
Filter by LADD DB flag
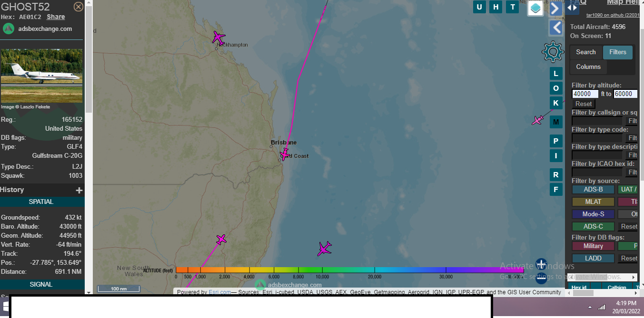click(593, 259)
